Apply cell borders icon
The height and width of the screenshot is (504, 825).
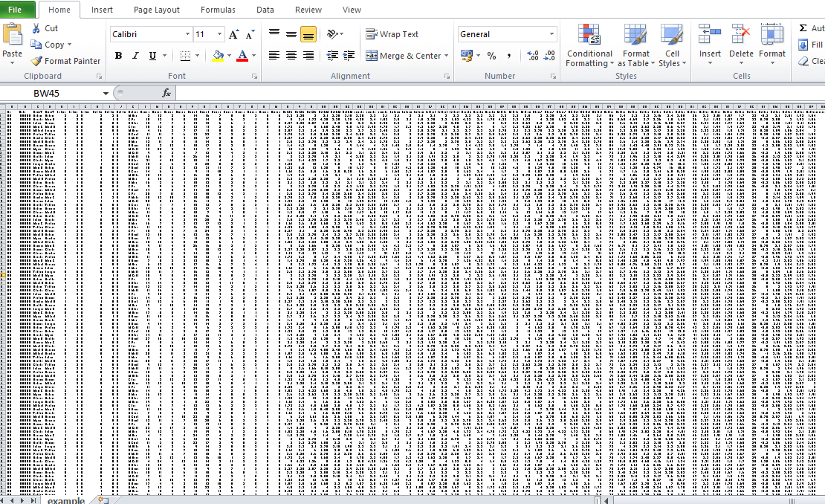(185, 56)
